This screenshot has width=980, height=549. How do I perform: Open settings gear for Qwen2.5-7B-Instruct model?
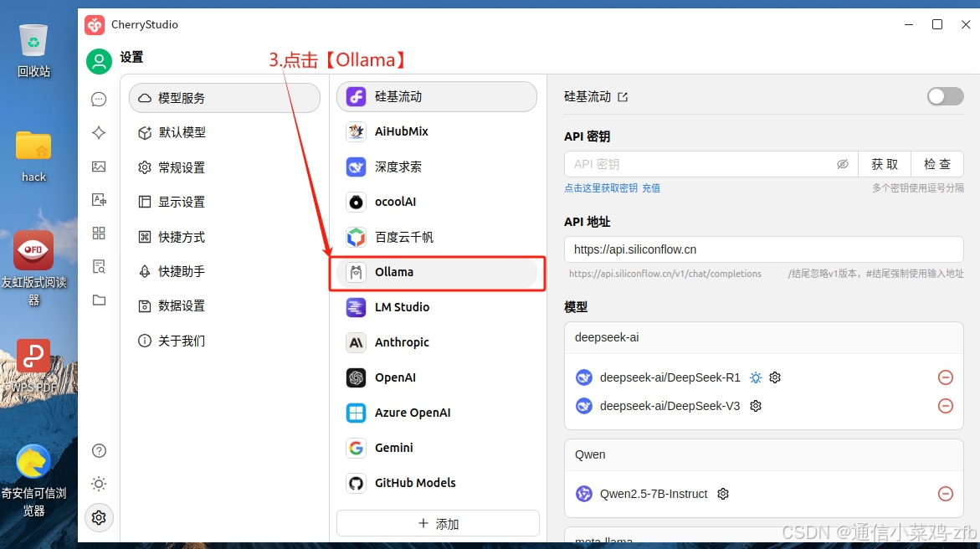(x=723, y=494)
